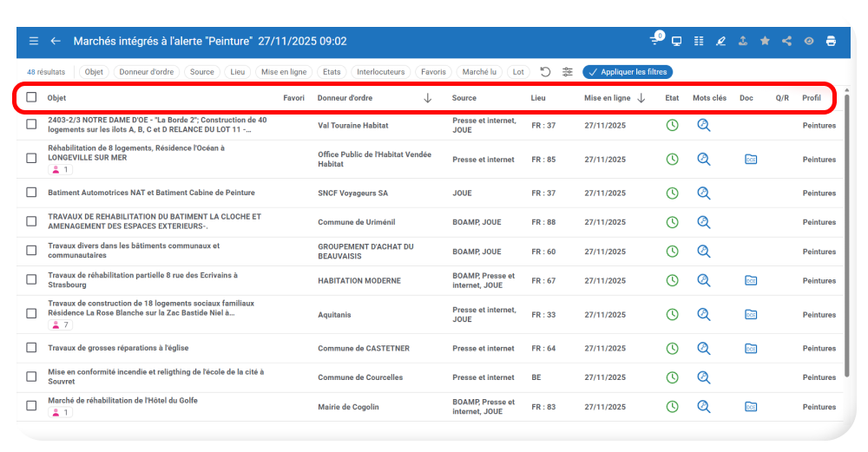Check the select-all checkbox in table header
Screen dimensions: 868x452
click(31, 97)
